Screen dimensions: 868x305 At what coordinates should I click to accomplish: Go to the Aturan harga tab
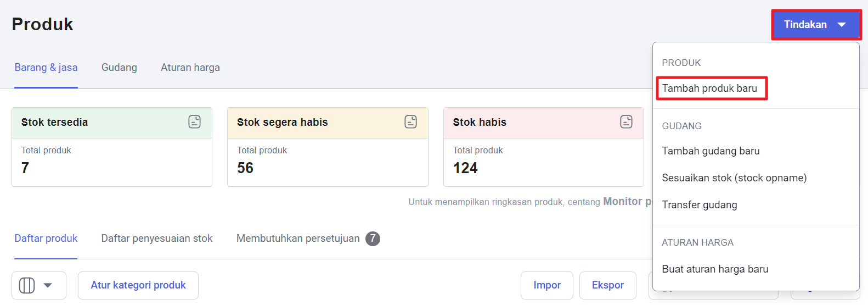pyautogui.click(x=190, y=68)
